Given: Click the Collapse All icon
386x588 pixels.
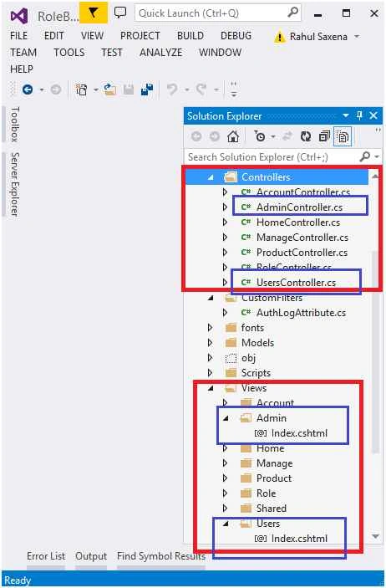Looking at the screenshot, I should pyautogui.click(x=324, y=136).
